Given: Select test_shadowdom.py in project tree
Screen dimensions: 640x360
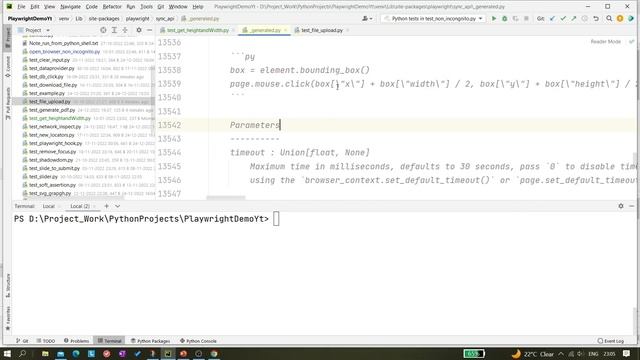Looking at the screenshot, I should [x=51, y=160].
